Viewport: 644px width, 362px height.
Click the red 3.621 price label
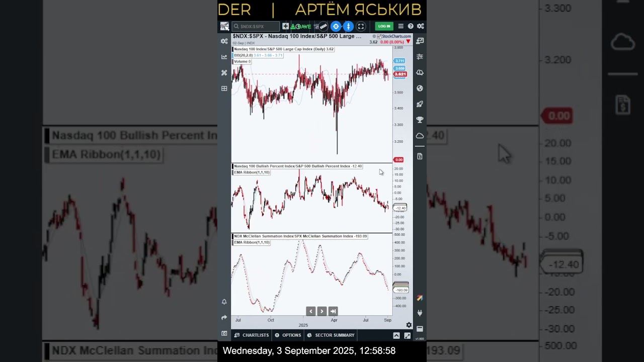400,74
